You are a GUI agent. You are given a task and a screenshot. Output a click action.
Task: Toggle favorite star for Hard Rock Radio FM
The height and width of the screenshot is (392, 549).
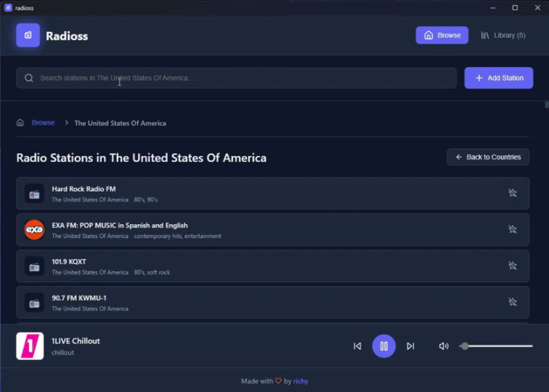[512, 193]
